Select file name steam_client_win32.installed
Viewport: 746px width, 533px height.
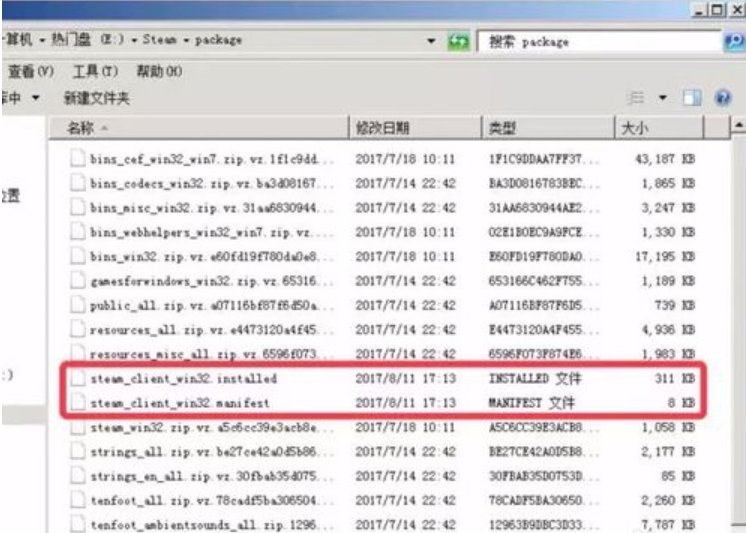pos(184,379)
